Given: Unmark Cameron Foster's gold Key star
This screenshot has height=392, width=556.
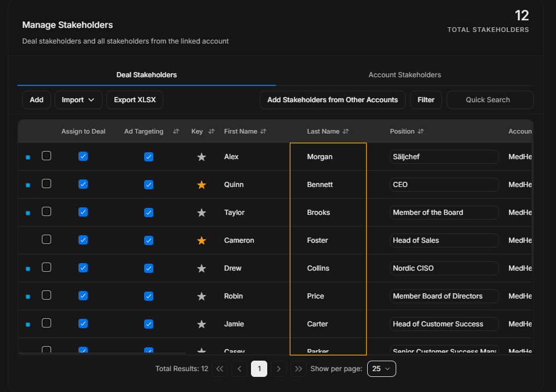Looking at the screenshot, I should point(202,240).
